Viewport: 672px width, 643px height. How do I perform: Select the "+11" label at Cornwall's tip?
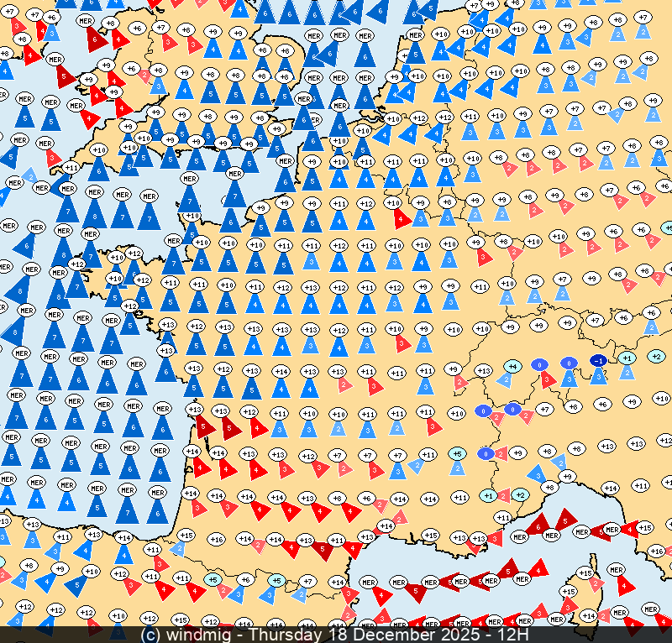[71, 168]
